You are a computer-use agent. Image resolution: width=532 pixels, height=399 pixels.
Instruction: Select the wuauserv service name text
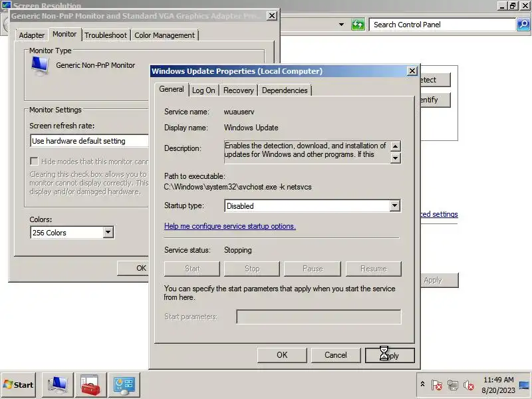pyautogui.click(x=239, y=112)
